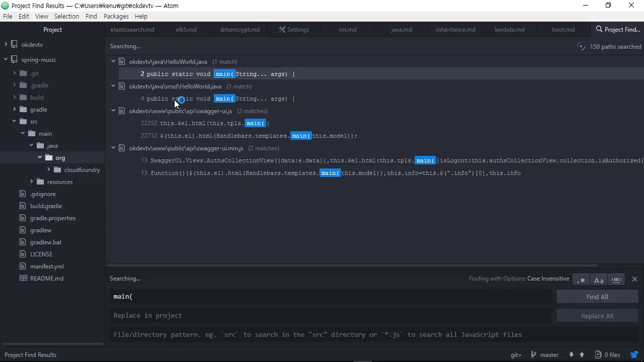
Task: Open the gradlew file
Action: pyautogui.click(x=41, y=230)
